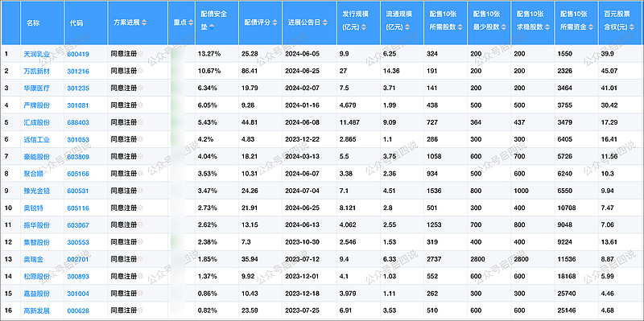Screen dimensions: 644x321
Task: Sort by the 重点 column arrows
Action: coord(191,23)
